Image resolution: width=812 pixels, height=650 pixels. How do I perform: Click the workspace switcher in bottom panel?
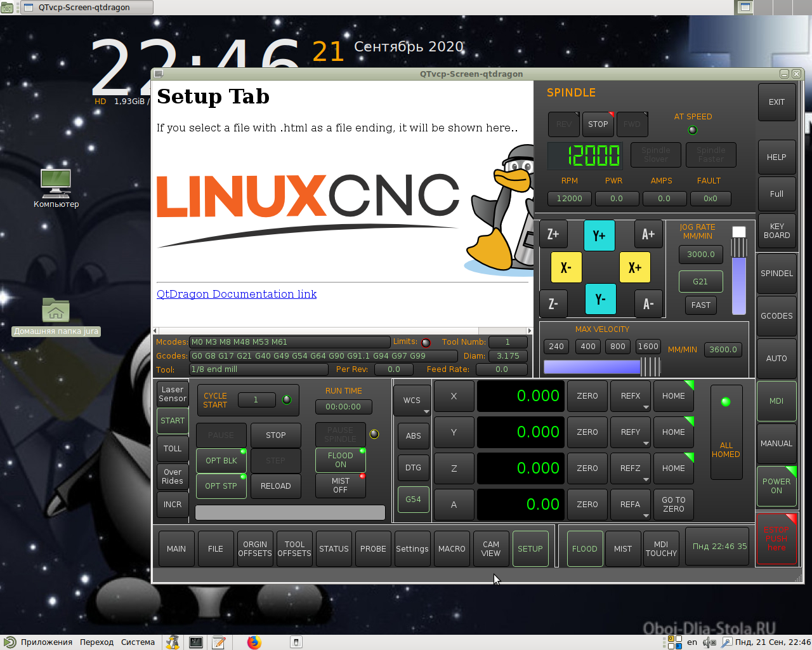click(x=674, y=642)
